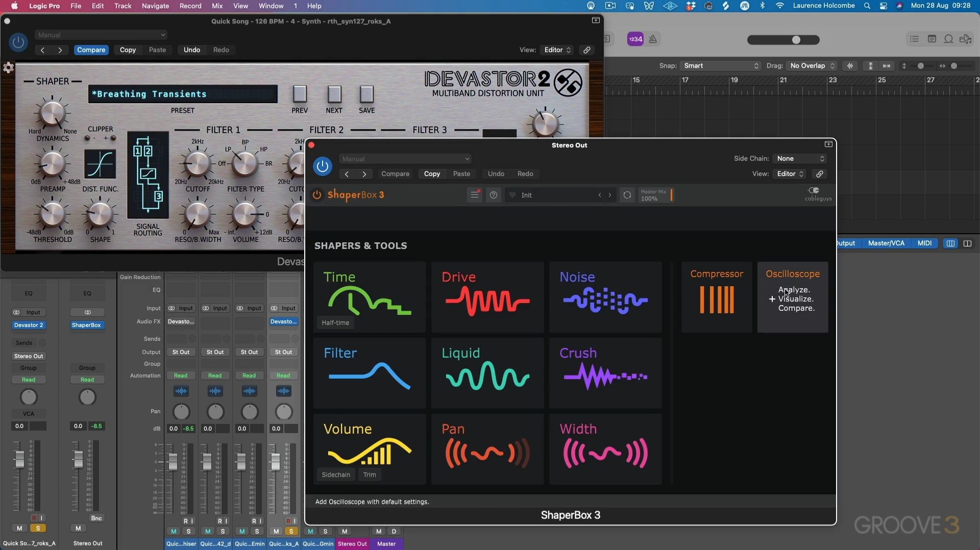
Task: Click the ShaperBox help question mark icon
Action: [x=493, y=195]
